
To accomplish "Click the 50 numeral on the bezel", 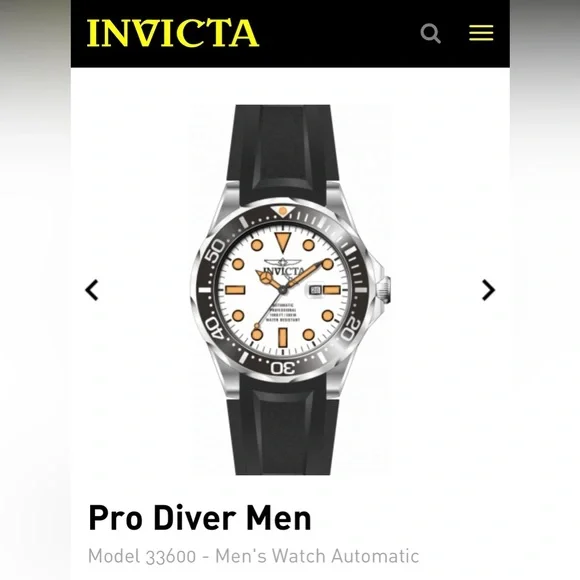I will pos(215,250).
